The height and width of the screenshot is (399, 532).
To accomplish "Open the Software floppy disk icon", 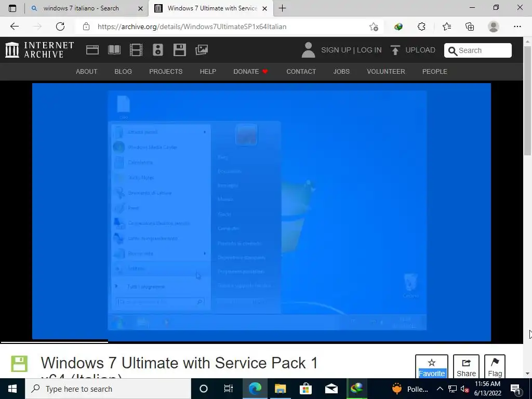I will pos(179,50).
